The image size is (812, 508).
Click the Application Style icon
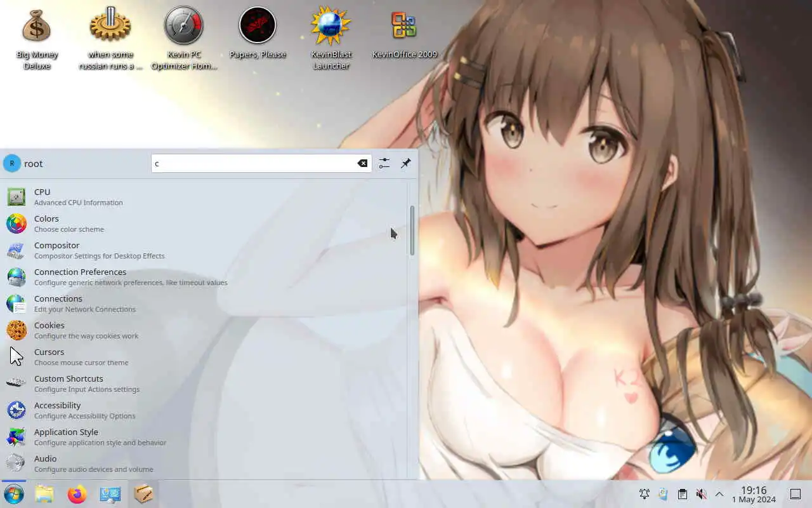(16, 437)
